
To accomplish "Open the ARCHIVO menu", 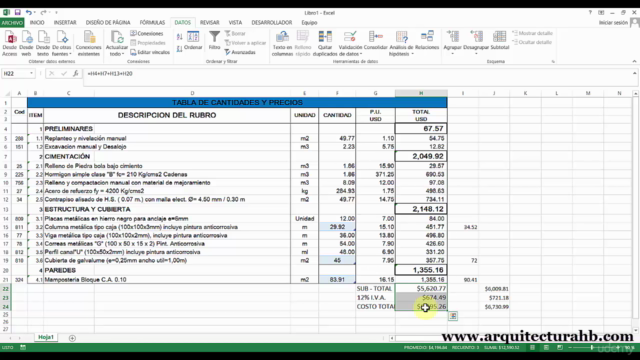I will (x=12, y=23).
